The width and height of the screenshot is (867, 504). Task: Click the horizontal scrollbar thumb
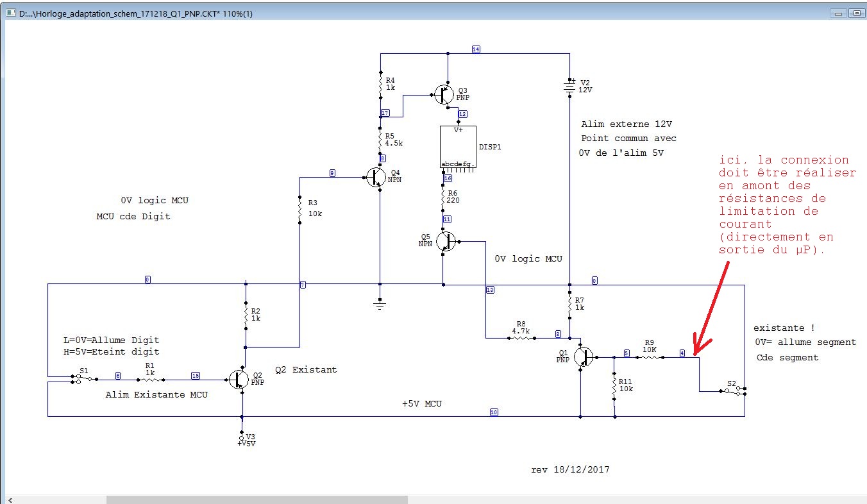(257, 499)
